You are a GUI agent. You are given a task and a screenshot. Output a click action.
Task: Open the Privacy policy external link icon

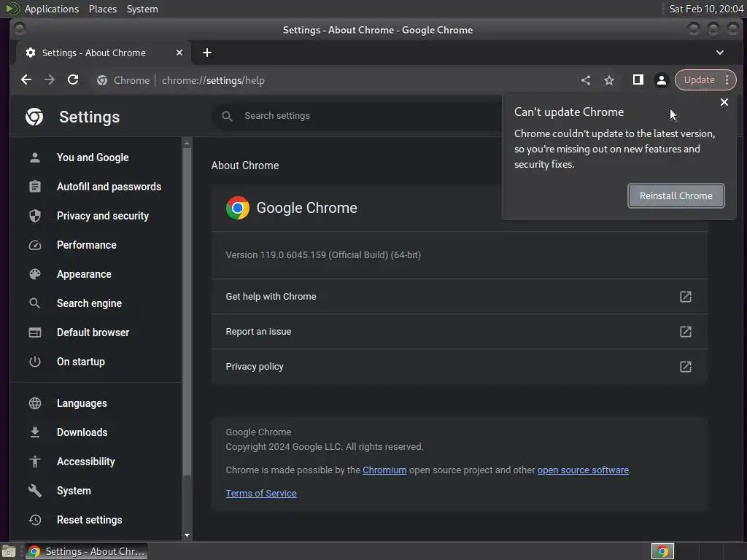click(x=686, y=367)
